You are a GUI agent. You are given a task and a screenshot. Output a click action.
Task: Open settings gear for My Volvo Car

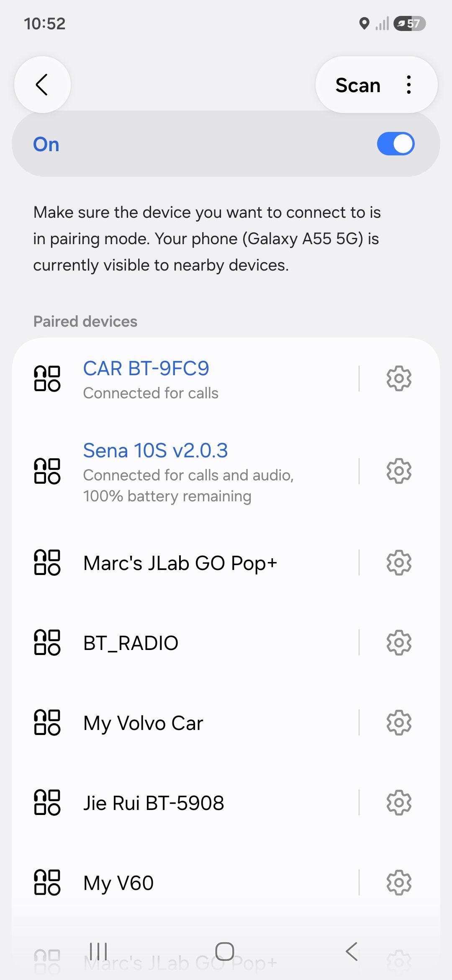tap(399, 722)
